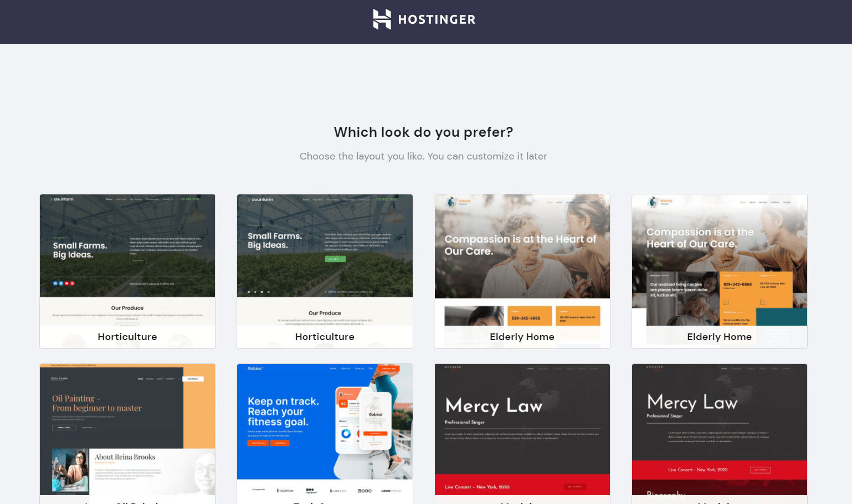
Task: Click the dounfarm logo in first template preview
Action: pos(62,199)
